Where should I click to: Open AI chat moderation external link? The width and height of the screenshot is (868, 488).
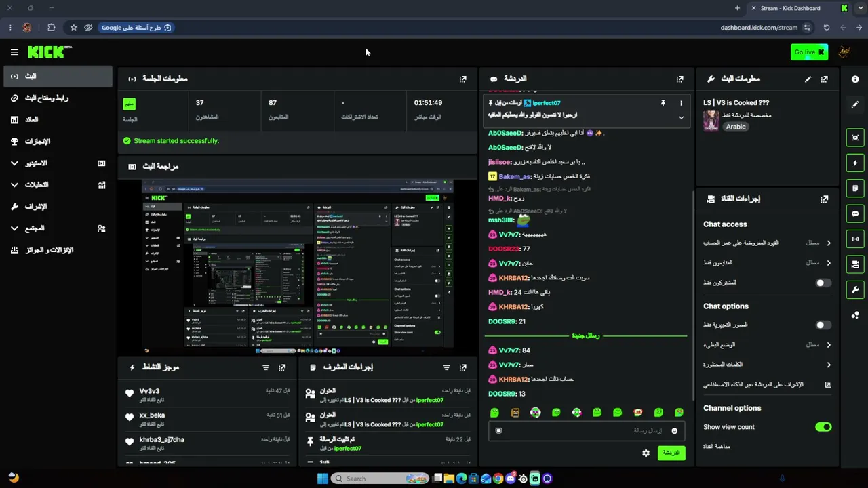(x=827, y=385)
